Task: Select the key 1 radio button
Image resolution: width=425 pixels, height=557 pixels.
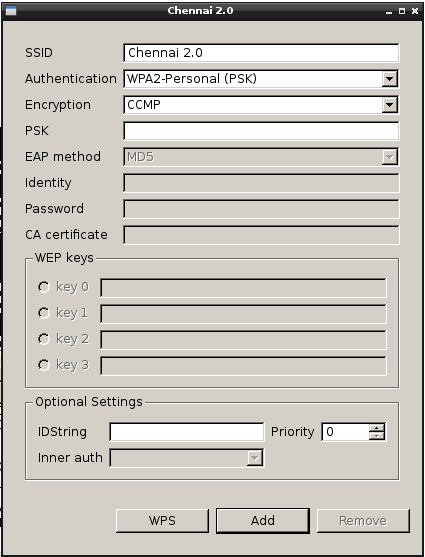Action: (x=44, y=313)
